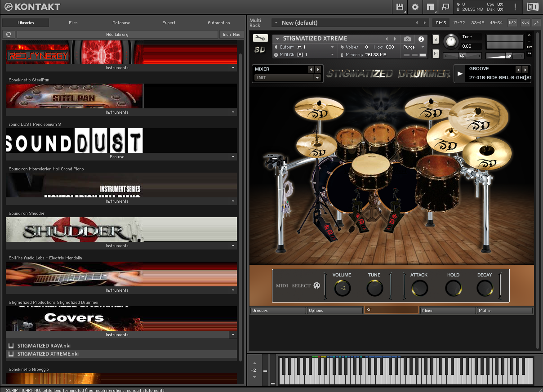This screenshot has width=543, height=392.
Task: Open Stigmatized Drummer Instruments button
Action: 117,335
